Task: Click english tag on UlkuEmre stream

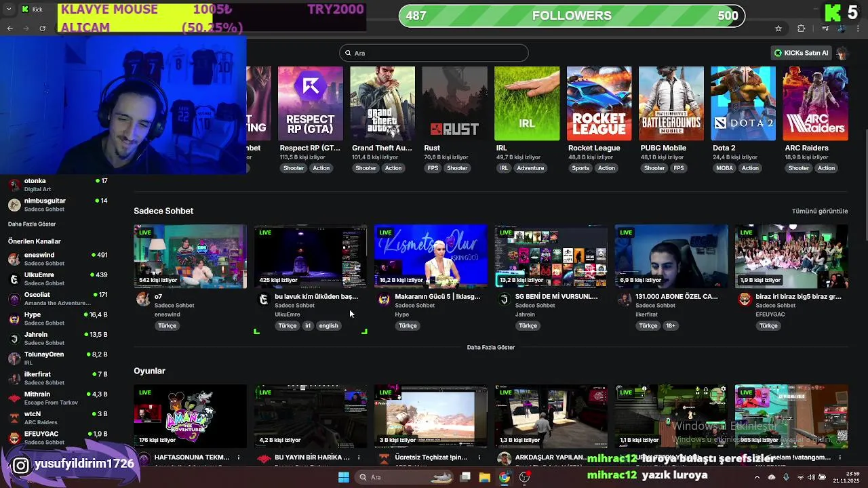Action: pyautogui.click(x=328, y=326)
